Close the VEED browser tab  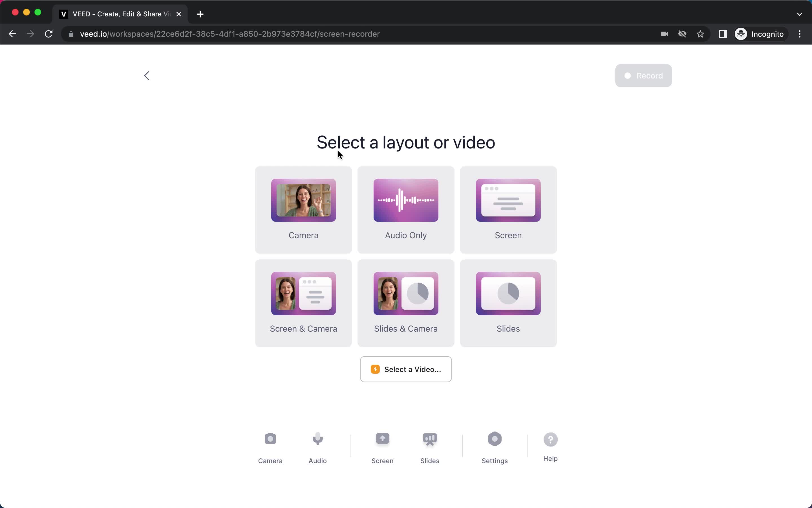coord(179,14)
